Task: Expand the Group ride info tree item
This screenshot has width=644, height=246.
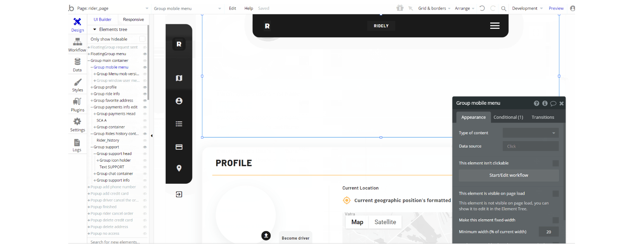Action: [92, 94]
